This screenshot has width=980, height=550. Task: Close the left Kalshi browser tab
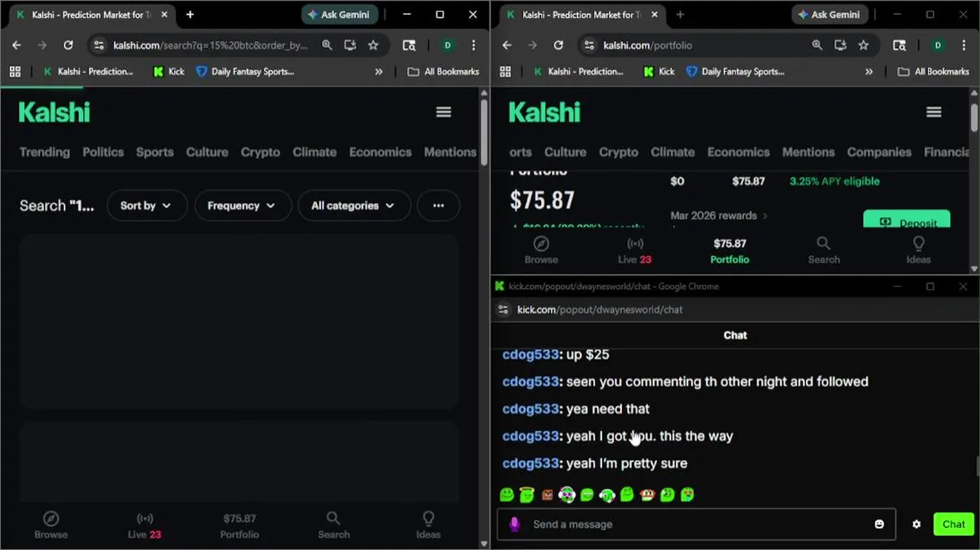click(164, 15)
